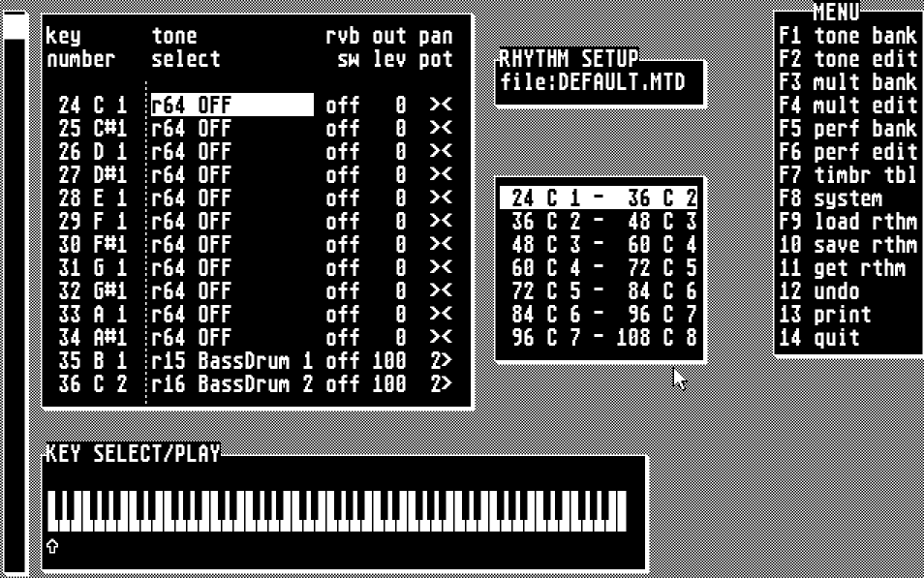
Task: Choose F9 load rthm
Action: coord(848,222)
